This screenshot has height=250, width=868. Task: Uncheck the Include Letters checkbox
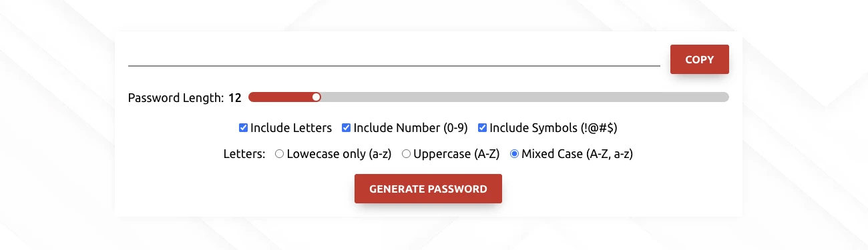point(244,127)
